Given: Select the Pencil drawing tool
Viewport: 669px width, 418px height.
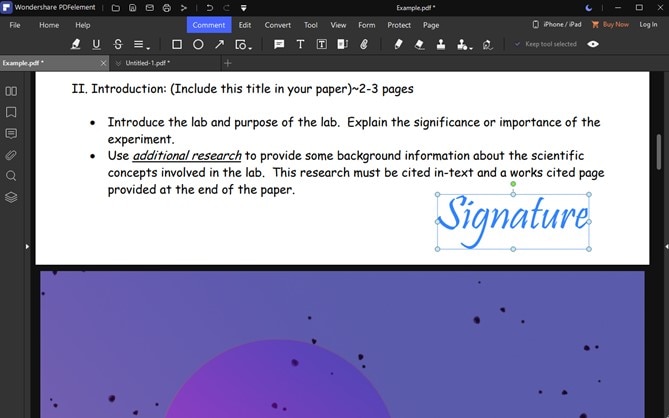Looking at the screenshot, I should click(398, 44).
